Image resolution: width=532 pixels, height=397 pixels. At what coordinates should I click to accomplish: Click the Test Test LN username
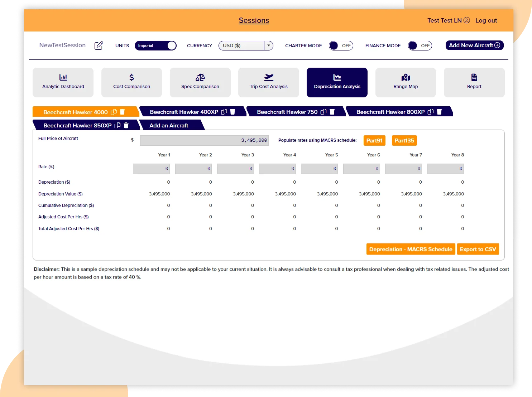coord(444,20)
